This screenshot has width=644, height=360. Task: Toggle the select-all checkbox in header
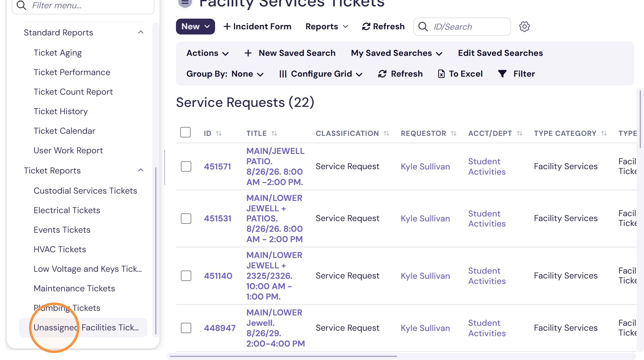pyautogui.click(x=185, y=132)
